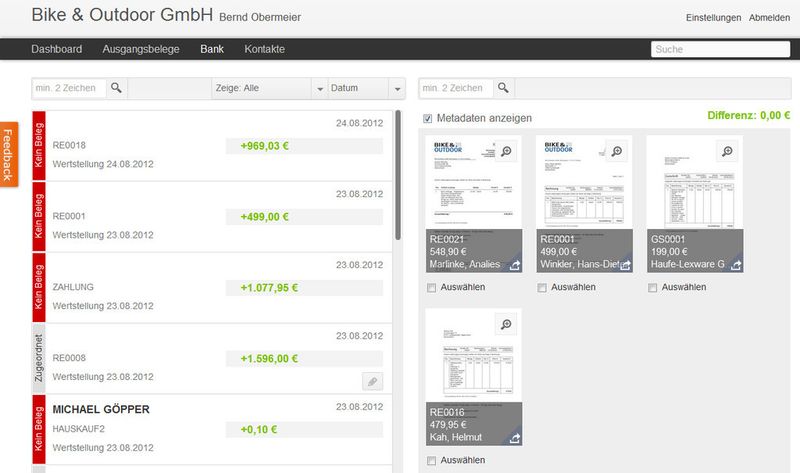Click the transaction list scrollbar handle
The height and width of the screenshot is (473, 800).
(398, 176)
